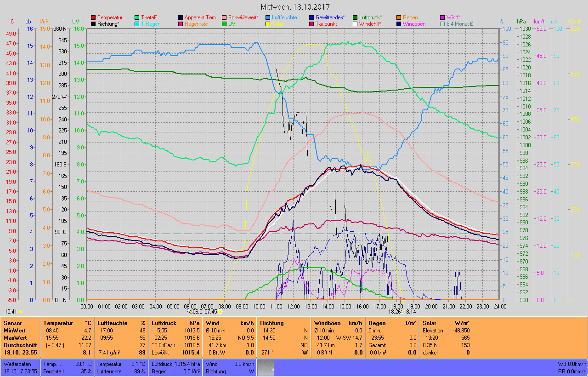The height and width of the screenshot is (377, 588).
Task: Select the black Richtung legend marker
Action: click(94, 24)
